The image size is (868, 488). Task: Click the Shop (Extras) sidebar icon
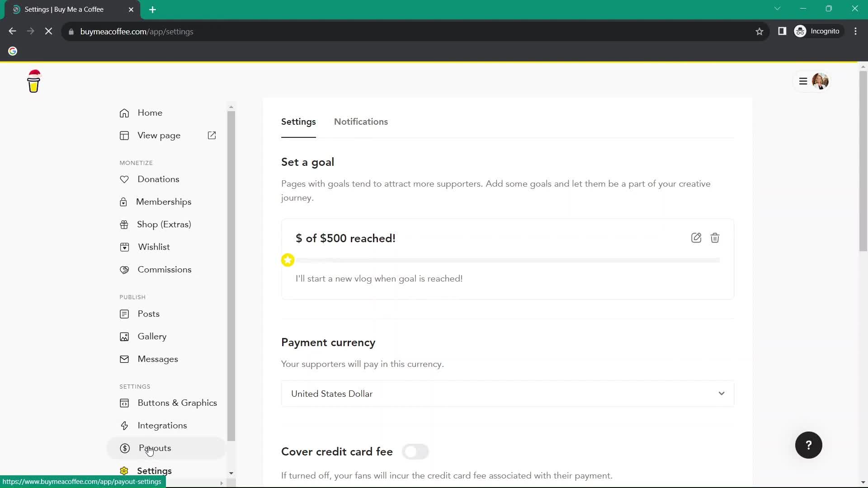point(125,224)
